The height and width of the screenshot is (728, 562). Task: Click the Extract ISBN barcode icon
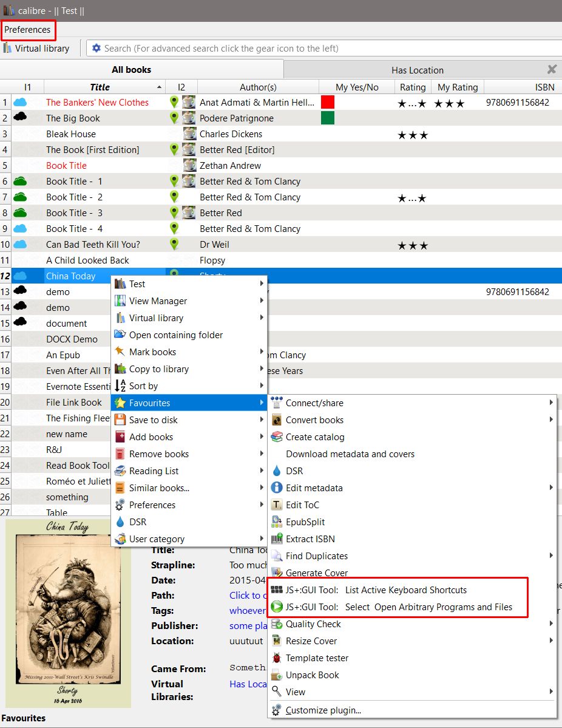(x=277, y=539)
